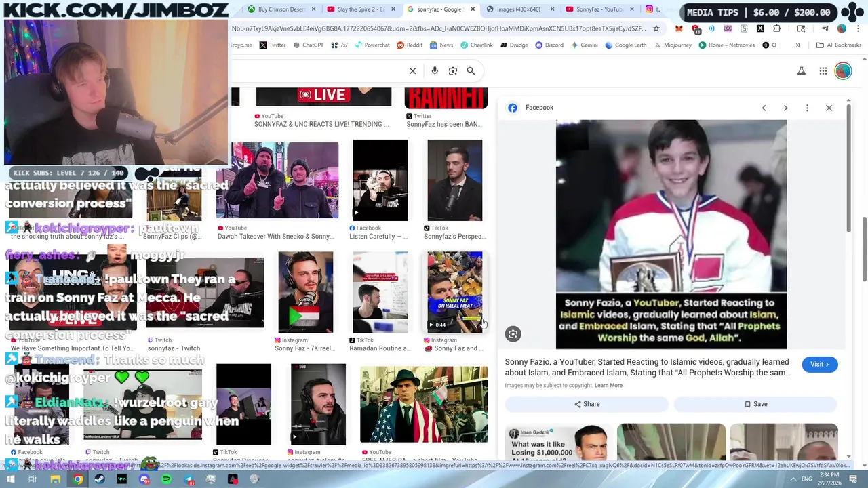Show previous image in preview panel
868x488 pixels.
(764, 108)
